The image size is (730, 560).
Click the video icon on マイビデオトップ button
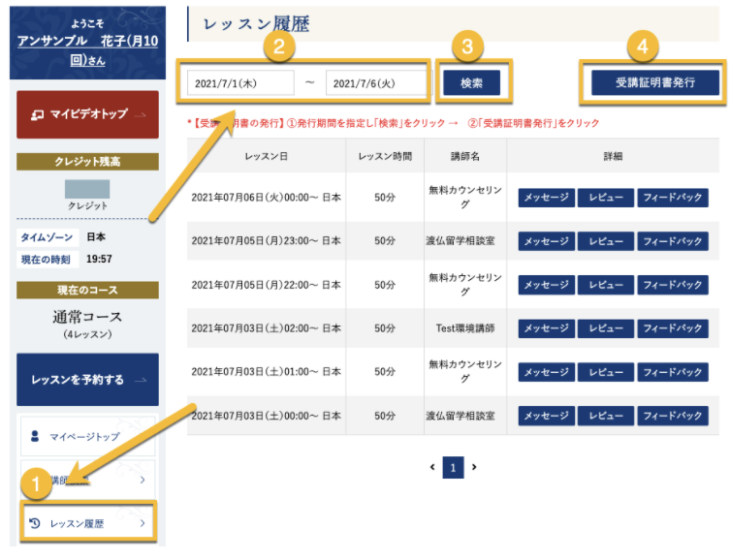(x=37, y=114)
